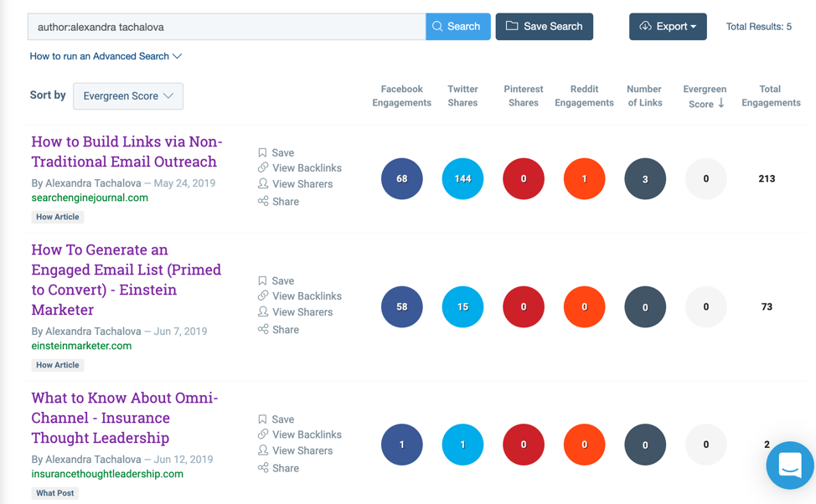Click View Sharers person icon for Omni-Channel article
The image size is (816, 504).
[262, 451]
